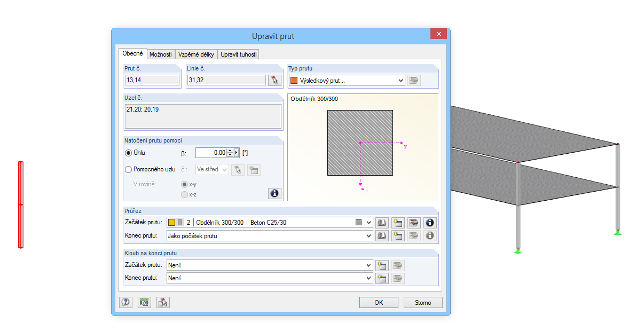
Task: Open cross-section library for Začátek prutu in Průřez
Action: (382, 222)
